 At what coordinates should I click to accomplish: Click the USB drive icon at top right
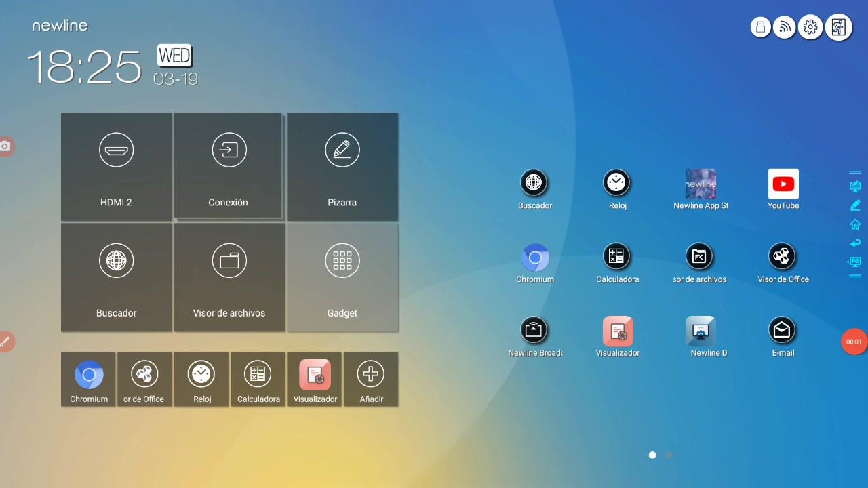761,27
